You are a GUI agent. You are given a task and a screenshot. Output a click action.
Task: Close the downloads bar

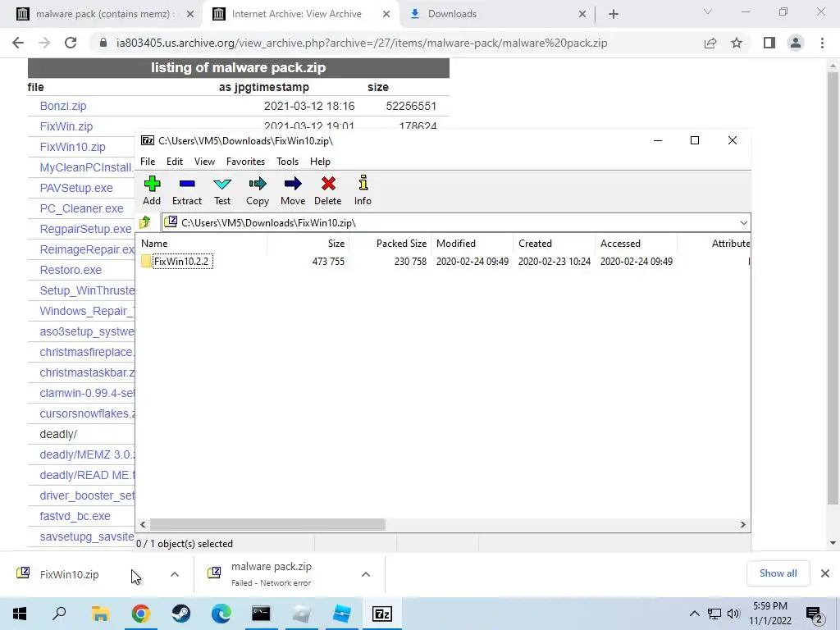(825, 573)
